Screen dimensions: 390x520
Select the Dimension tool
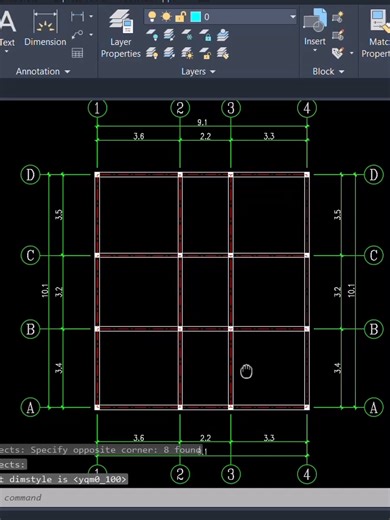pos(45,28)
